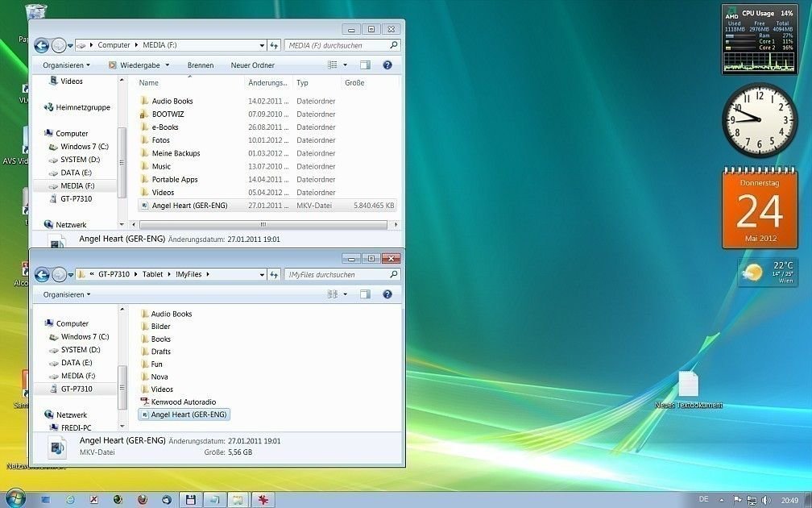Click the DE language indicator
Viewport: 812px width, 508px height.
point(703,500)
